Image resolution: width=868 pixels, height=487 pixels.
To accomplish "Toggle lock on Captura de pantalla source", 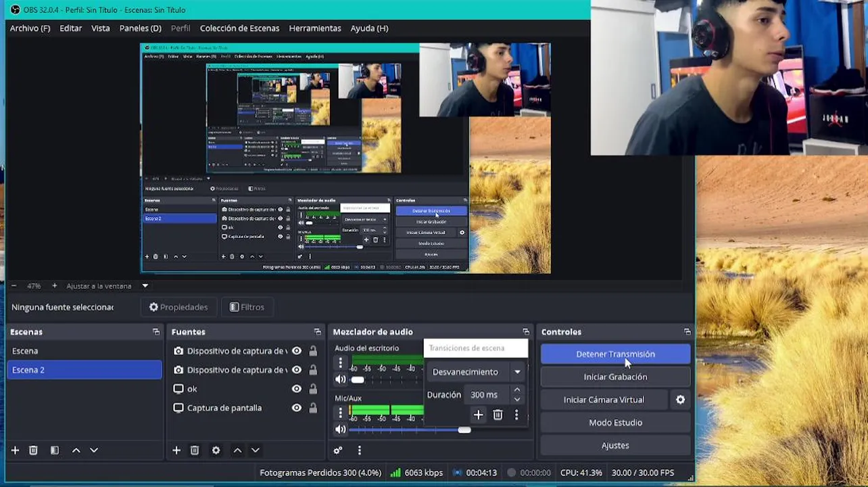I will [x=313, y=408].
